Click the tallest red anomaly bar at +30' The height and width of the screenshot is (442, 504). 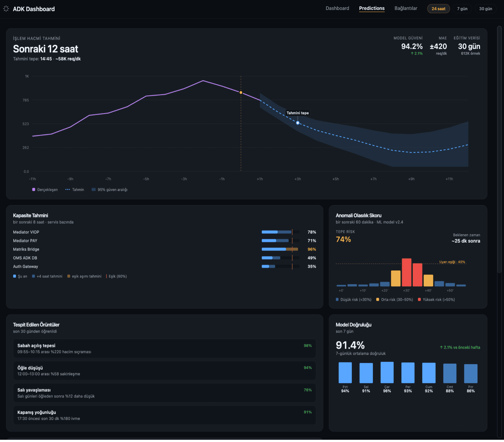pyautogui.click(x=406, y=272)
